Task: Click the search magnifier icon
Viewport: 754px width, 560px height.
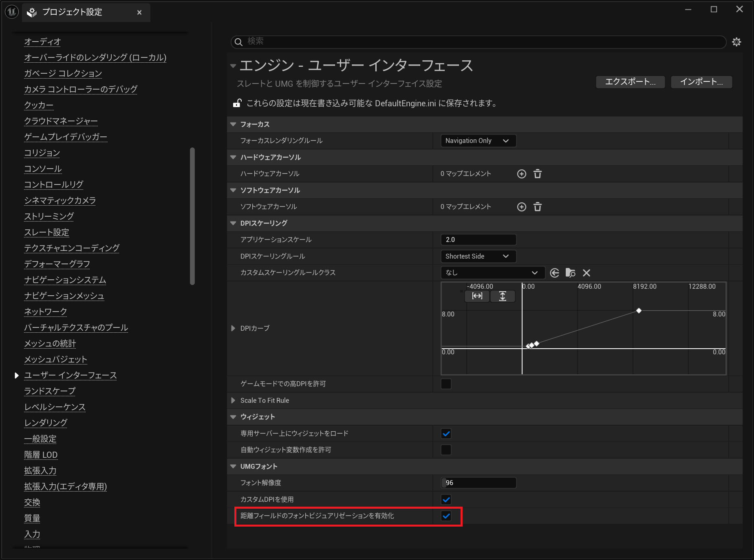Action: [x=239, y=42]
